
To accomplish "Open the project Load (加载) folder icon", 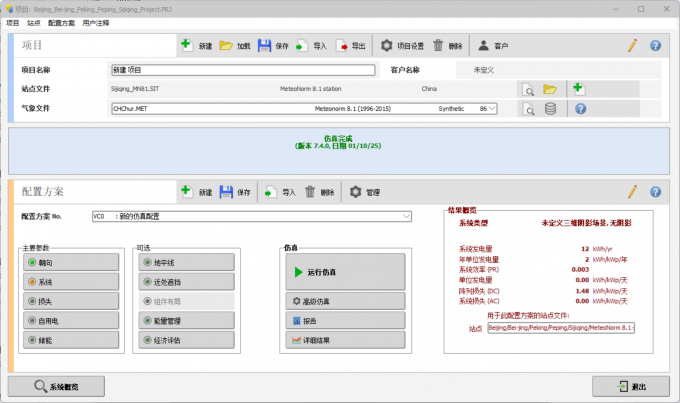I will [x=226, y=45].
